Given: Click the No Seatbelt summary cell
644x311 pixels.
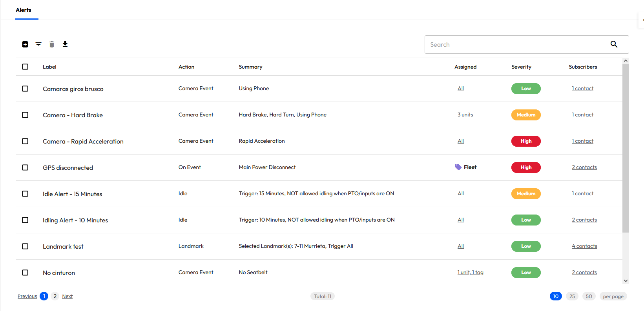Looking at the screenshot, I should [x=253, y=272].
